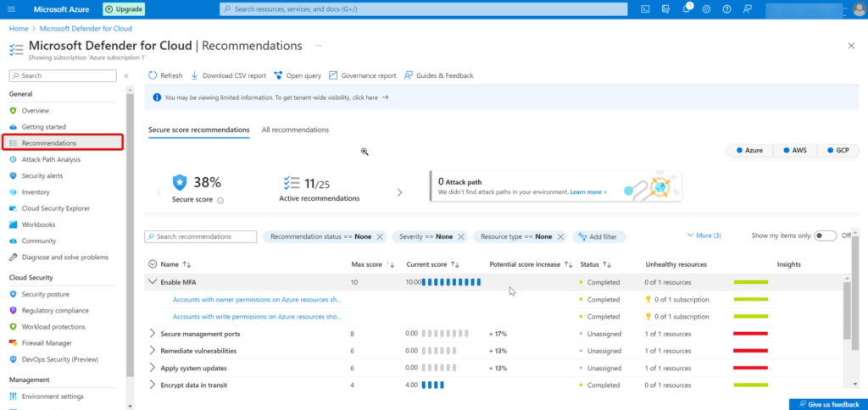The height and width of the screenshot is (410, 868).
Task: Open the ellipsis next to page title
Action: pos(319,46)
